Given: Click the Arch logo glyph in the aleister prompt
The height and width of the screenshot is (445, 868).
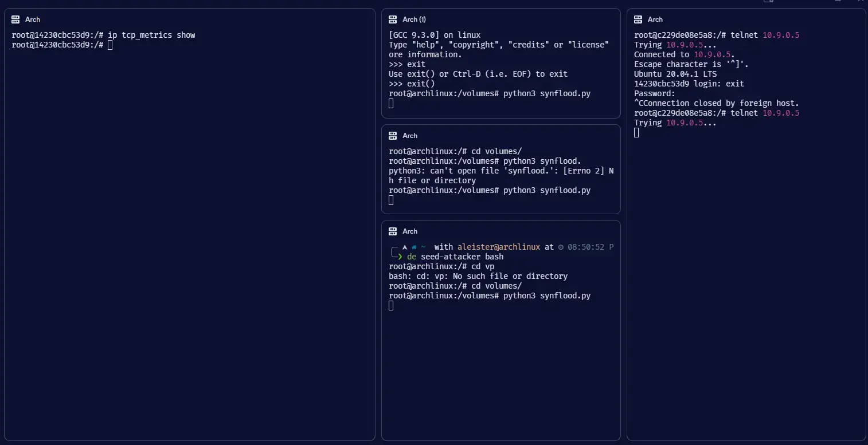Looking at the screenshot, I should click(405, 247).
